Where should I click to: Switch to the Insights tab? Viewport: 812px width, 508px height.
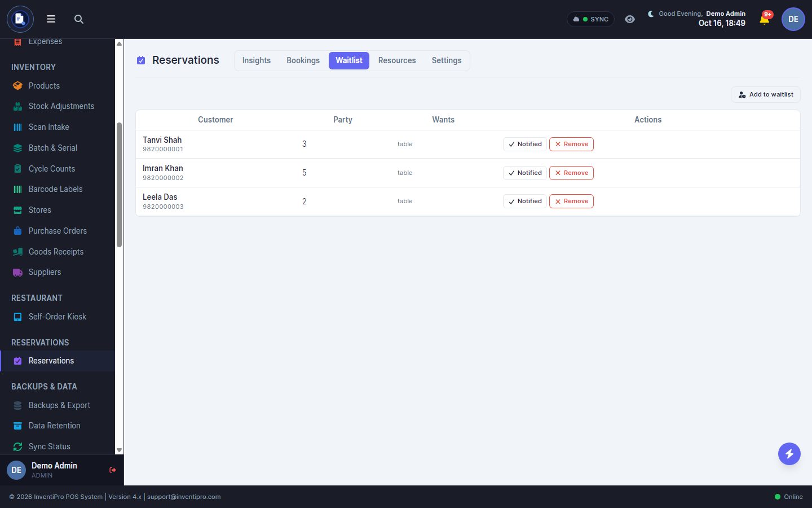257,60
